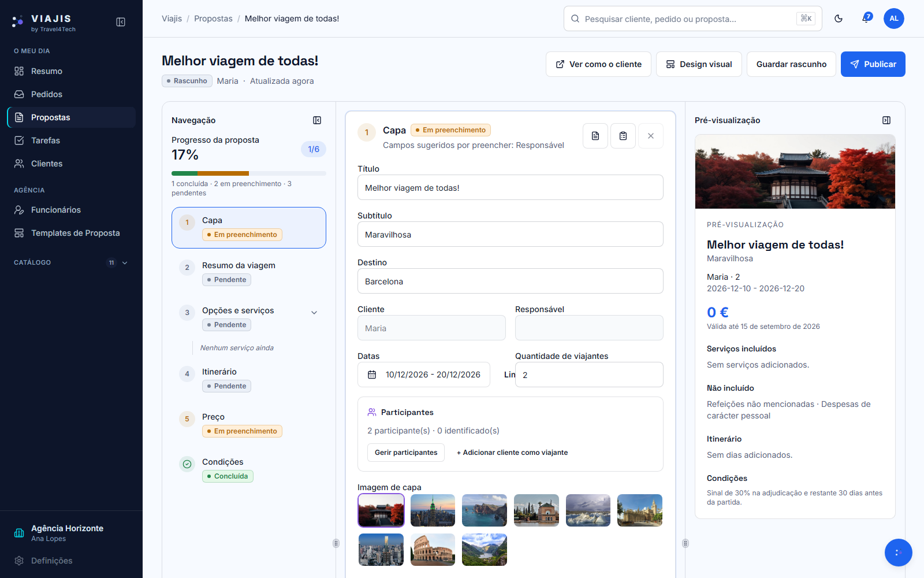Focus the search clients field

tap(693, 18)
